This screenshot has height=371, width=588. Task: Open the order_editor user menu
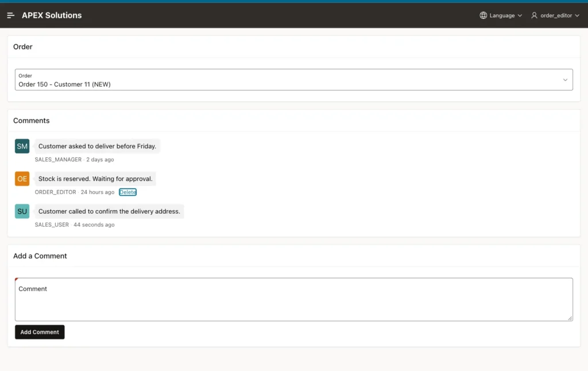click(x=555, y=16)
